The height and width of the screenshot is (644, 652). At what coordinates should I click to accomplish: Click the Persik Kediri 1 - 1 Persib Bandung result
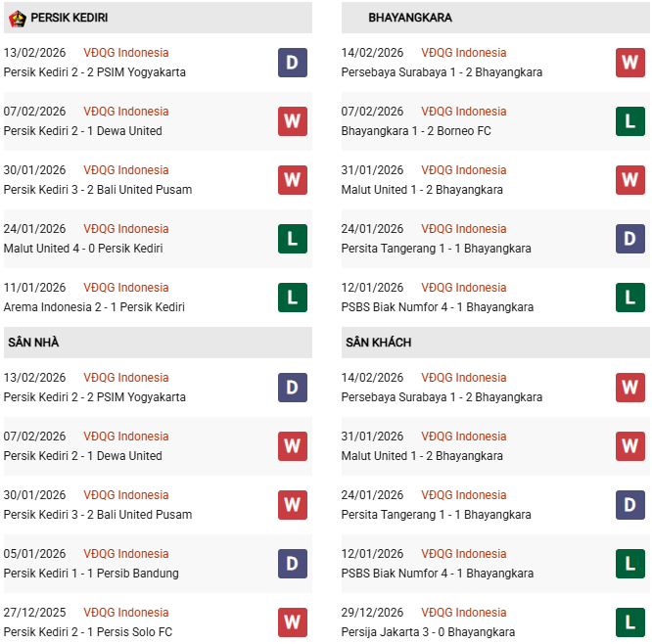click(91, 574)
